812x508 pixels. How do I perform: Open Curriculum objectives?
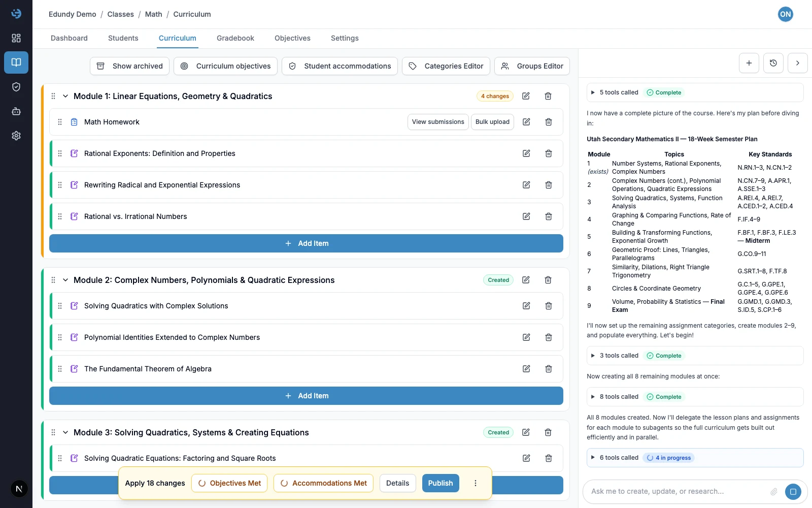pos(225,66)
